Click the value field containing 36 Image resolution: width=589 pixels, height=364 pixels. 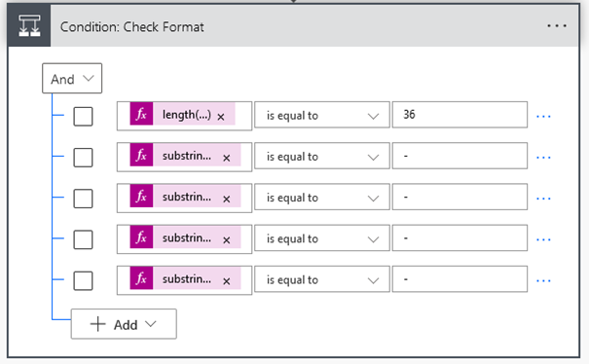[460, 115]
